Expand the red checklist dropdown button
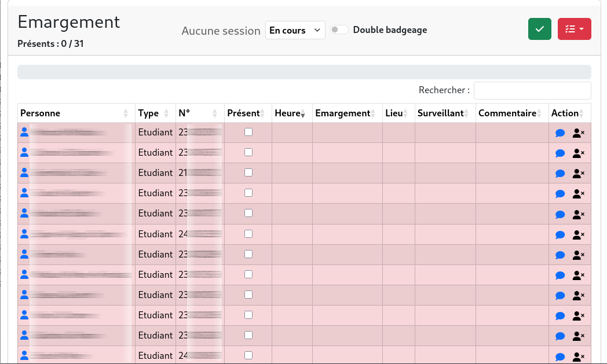607x364 pixels. 574,29
